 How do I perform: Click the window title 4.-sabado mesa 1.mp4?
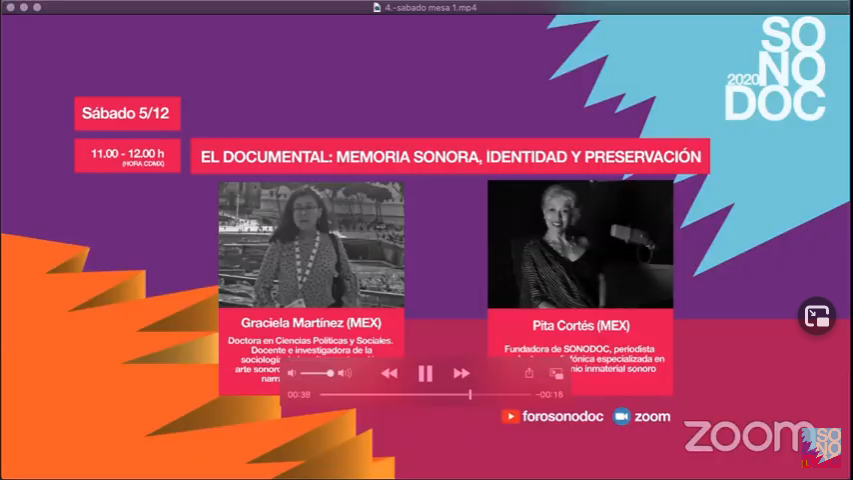pyautogui.click(x=430, y=8)
